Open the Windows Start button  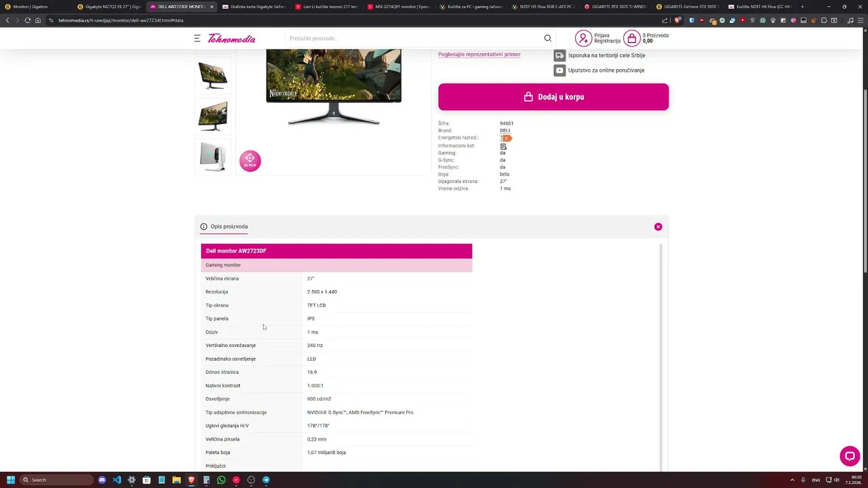(x=11, y=480)
